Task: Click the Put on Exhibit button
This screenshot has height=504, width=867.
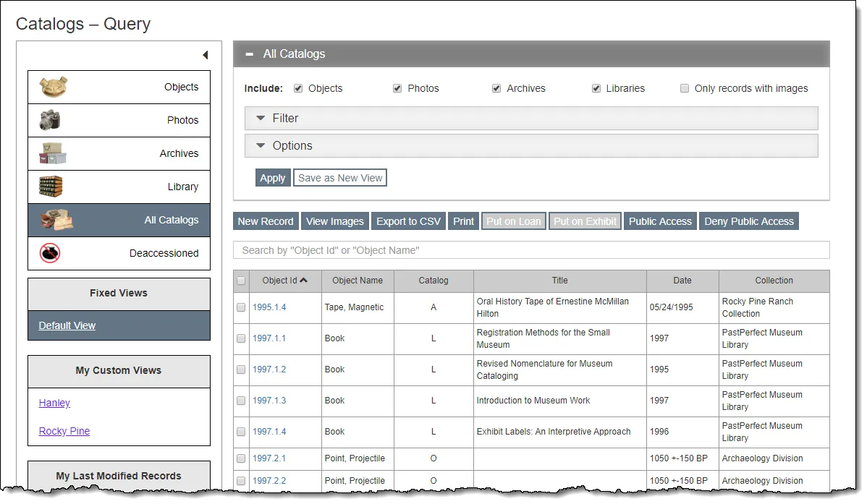Action: tap(585, 221)
